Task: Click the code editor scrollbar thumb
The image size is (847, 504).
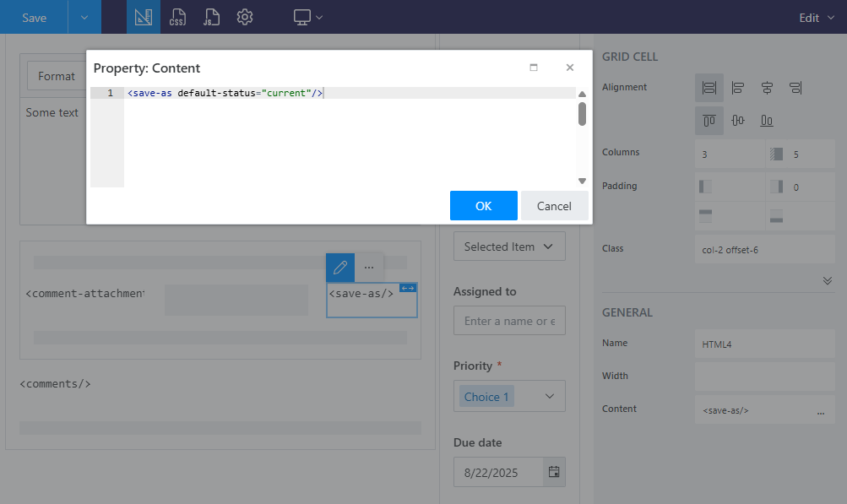Action: pyautogui.click(x=582, y=114)
